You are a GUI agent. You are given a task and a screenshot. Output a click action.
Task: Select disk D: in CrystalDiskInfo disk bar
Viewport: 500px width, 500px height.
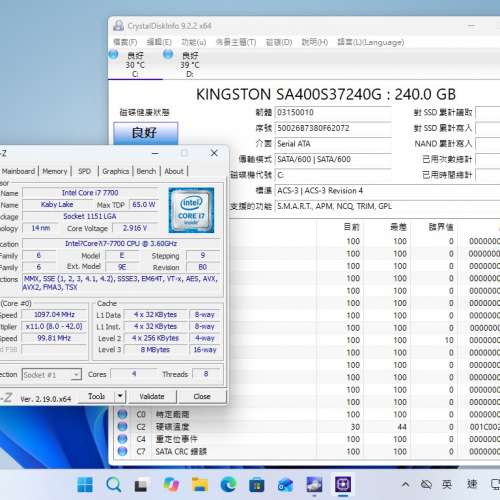(x=190, y=65)
